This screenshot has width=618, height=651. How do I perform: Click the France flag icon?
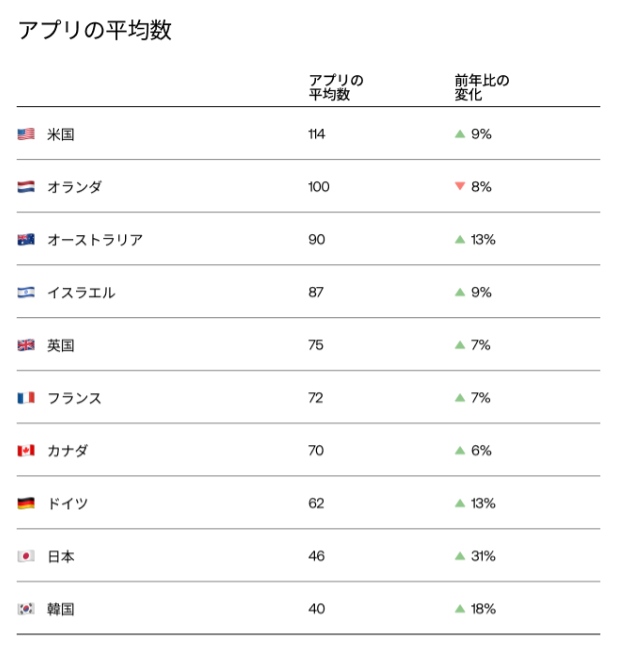pos(26,398)
